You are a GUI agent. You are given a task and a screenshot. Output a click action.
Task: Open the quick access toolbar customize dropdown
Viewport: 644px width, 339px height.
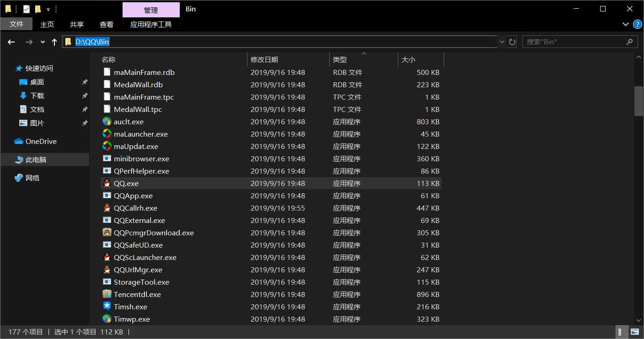pos(48,9)
